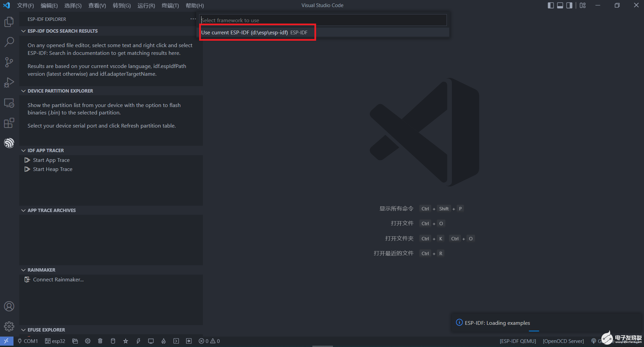Click Start Heap Trace
The image size is (644, 347).
pos(53,169)
